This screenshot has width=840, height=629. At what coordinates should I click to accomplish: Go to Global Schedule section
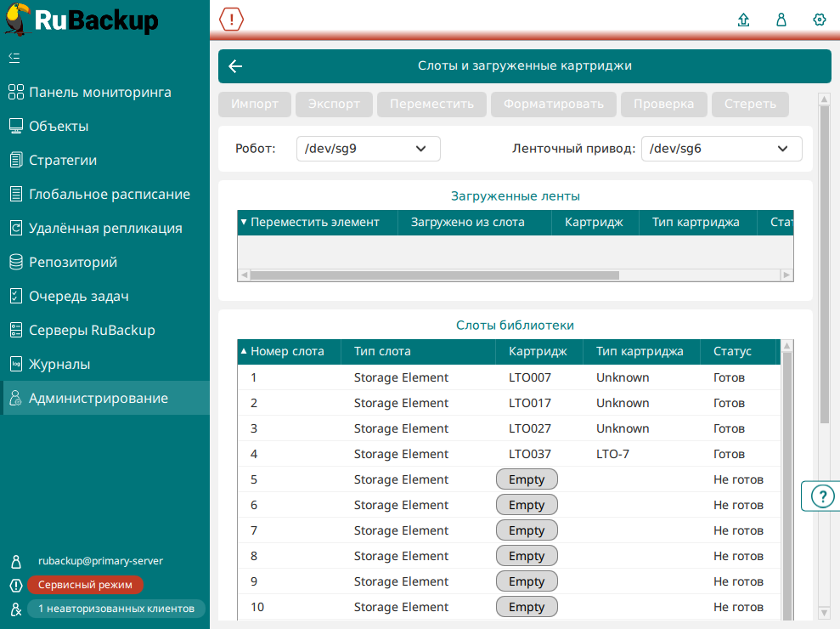tap(109, 194)
